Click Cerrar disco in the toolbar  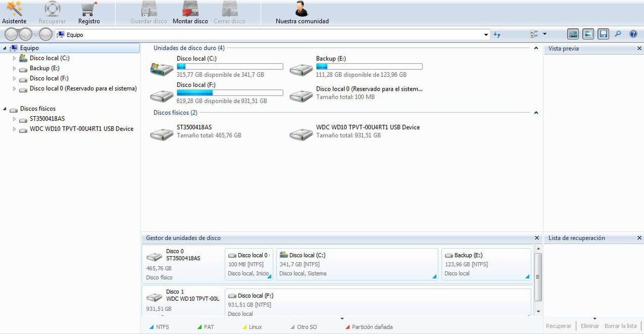(229, 13)
